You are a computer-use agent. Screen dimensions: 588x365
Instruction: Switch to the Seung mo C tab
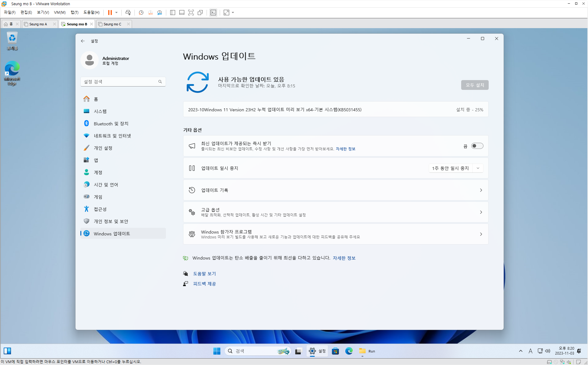coord(112,24)
